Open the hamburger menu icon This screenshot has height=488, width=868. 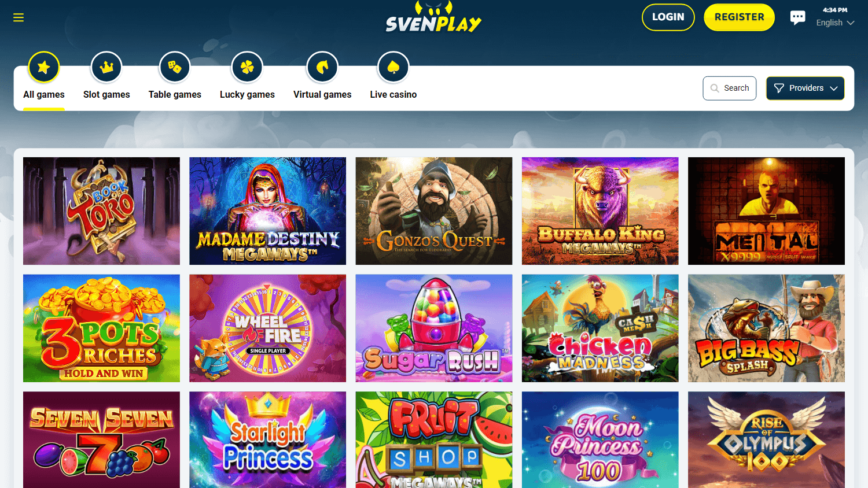[19, 17]
